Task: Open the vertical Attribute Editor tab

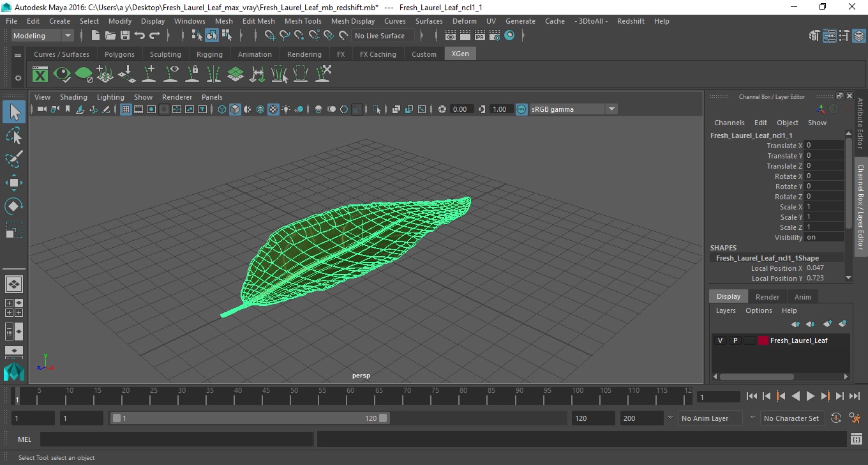Action: (860, 123)
